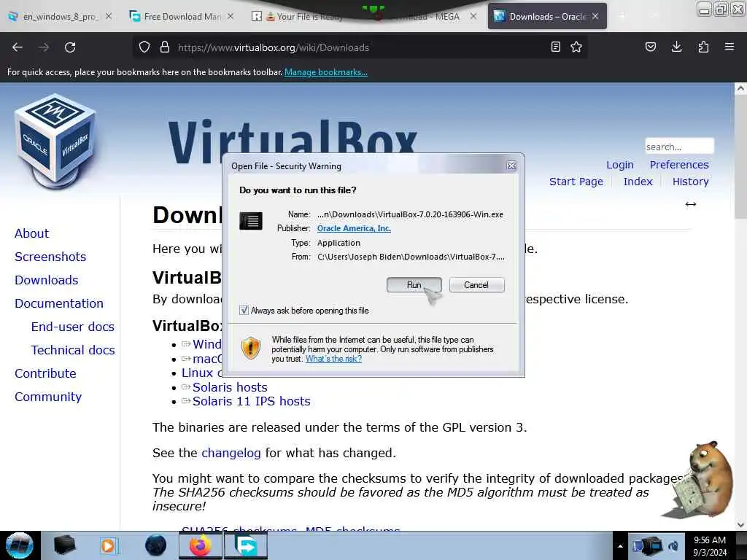Open the Community sidebar link
Image resolution: width=747 pixels, height=560 pixels.
pyautogui.click(x=48, y=397)
